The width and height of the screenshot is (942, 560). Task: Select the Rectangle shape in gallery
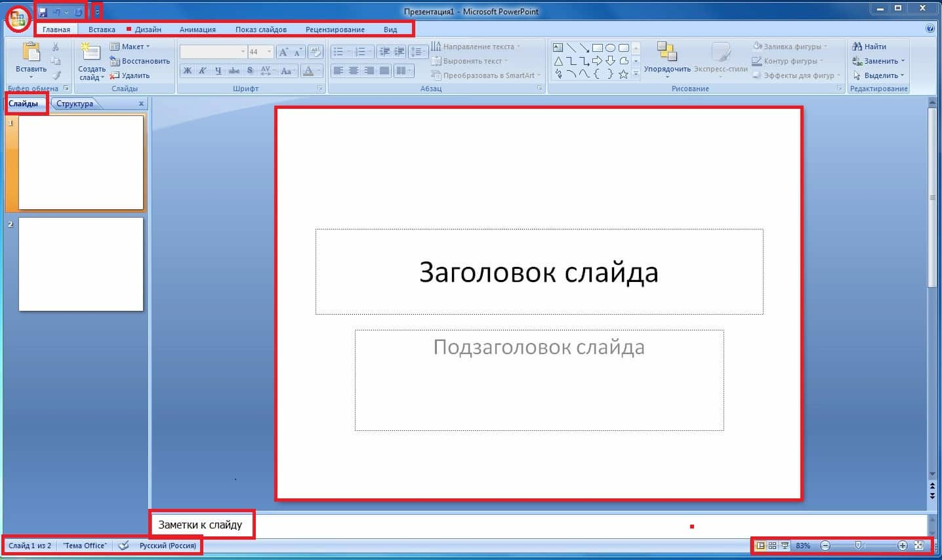598,48
